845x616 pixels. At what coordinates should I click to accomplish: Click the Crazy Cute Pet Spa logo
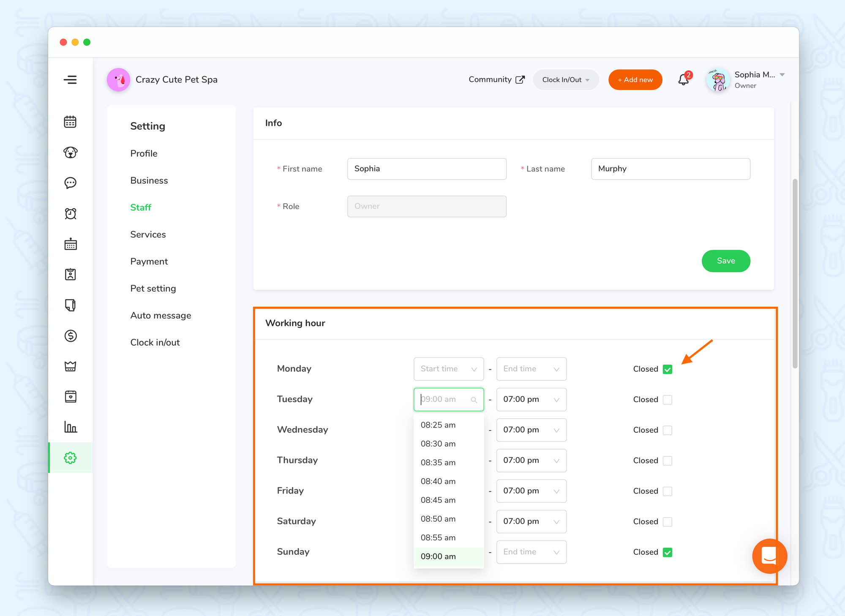pos(118,79)
